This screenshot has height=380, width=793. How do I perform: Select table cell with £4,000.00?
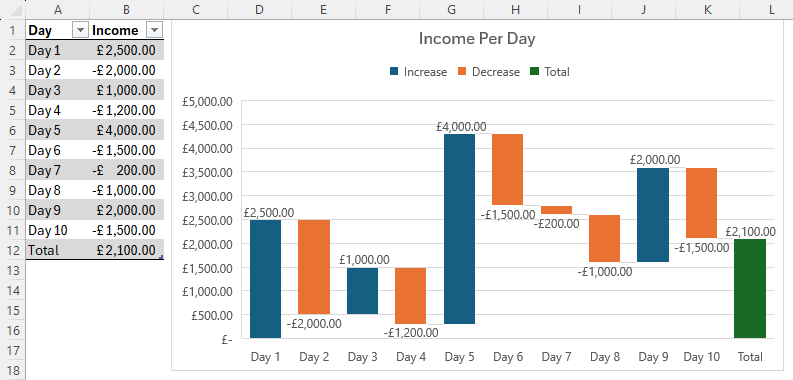[x=127, y=131]
